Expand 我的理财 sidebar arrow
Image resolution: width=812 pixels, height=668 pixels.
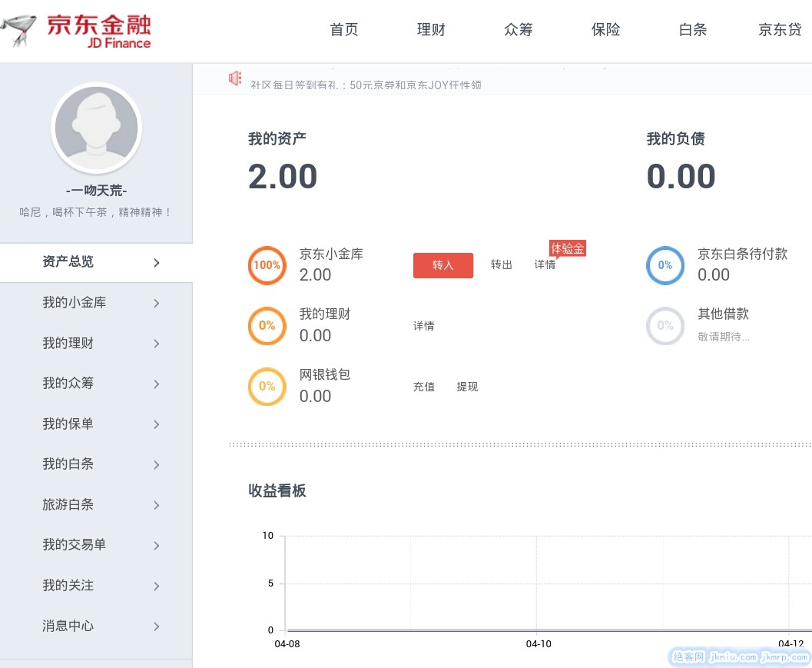coord(156,344)
